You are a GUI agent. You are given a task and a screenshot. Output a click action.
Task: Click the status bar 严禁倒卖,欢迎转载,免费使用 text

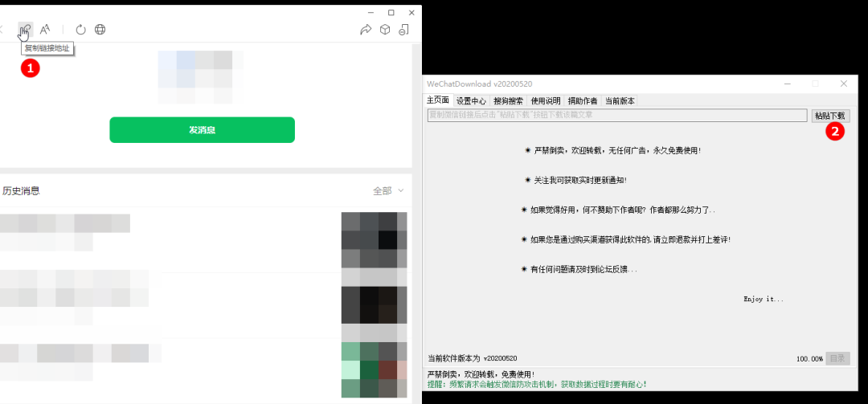pyautogui.click(x=481, y=374)
